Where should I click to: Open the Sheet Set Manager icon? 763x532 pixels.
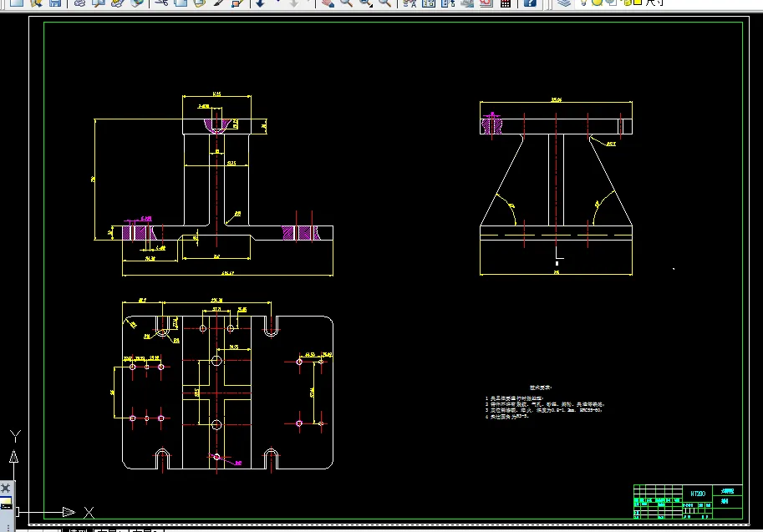467,3
